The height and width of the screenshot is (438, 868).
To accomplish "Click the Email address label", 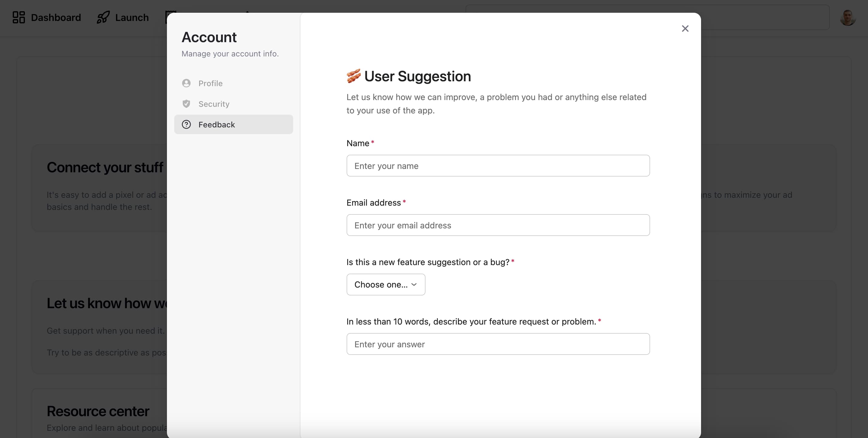I will [374, 203].
